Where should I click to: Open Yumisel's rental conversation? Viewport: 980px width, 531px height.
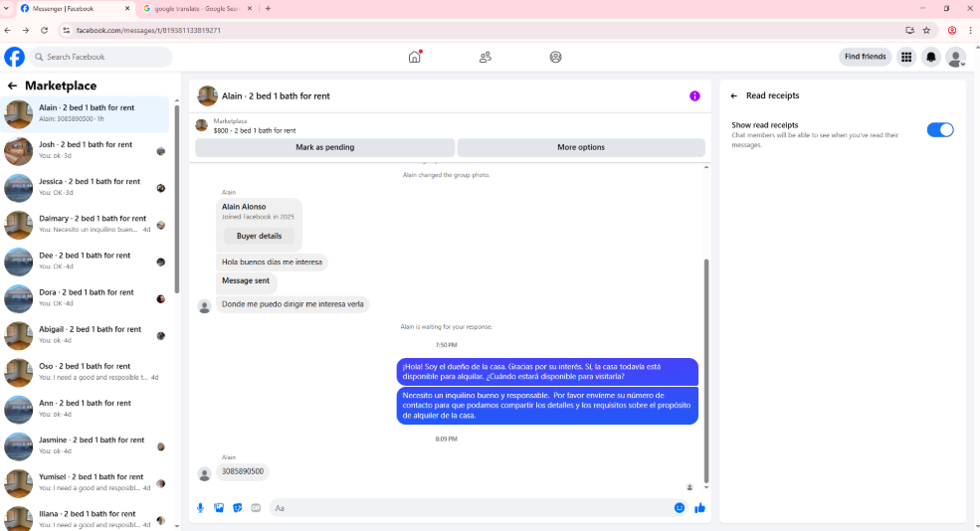[x=85, y=482]
